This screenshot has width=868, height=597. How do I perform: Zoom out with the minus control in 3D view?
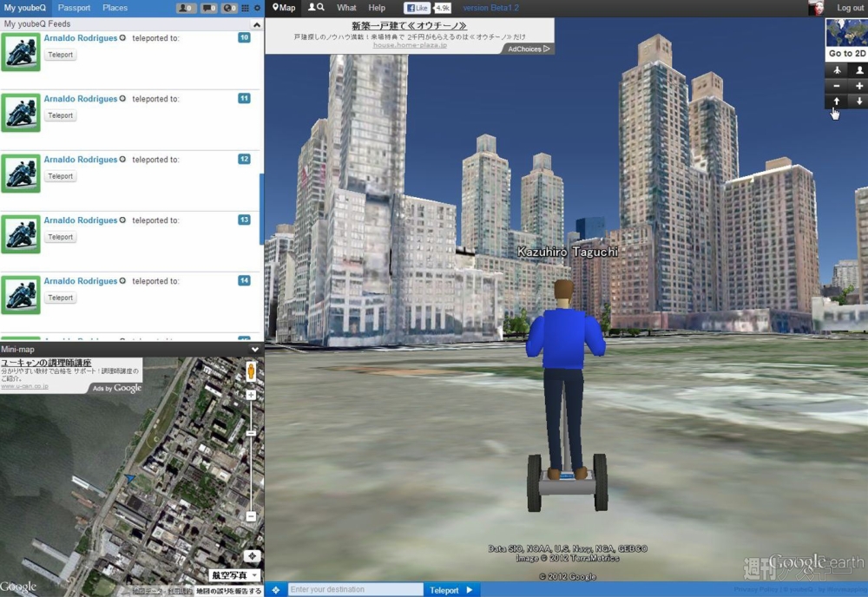point(837,86)
